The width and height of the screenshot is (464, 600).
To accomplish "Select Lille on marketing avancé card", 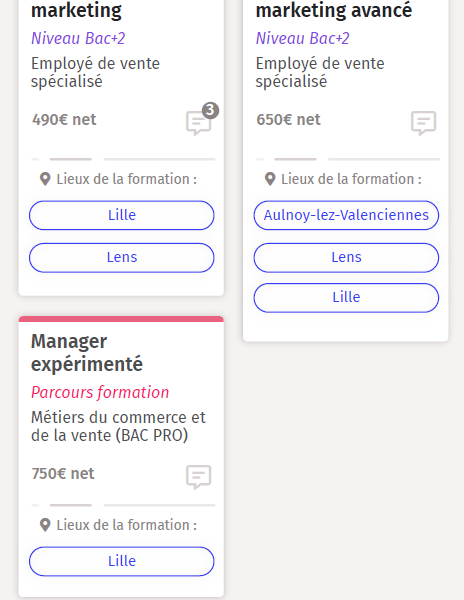I will (346, 298).
